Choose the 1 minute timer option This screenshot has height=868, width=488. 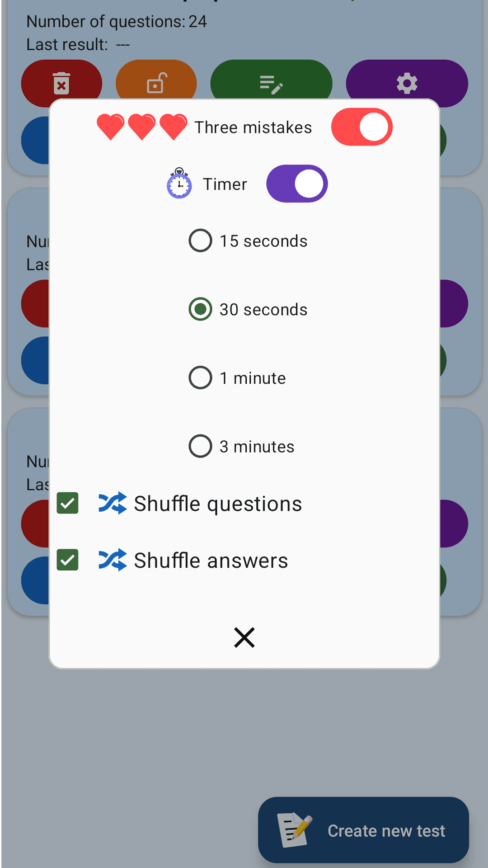pyautogui.click(x=200, y=378)
